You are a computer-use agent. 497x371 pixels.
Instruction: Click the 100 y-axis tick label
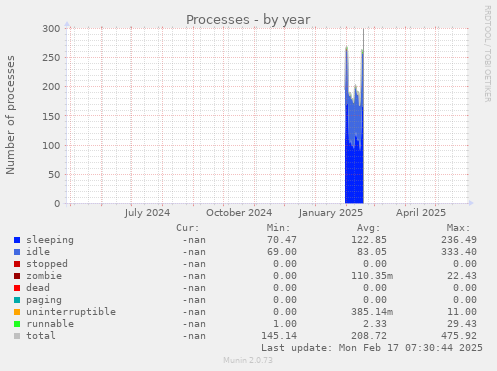[x=51, y=145]
